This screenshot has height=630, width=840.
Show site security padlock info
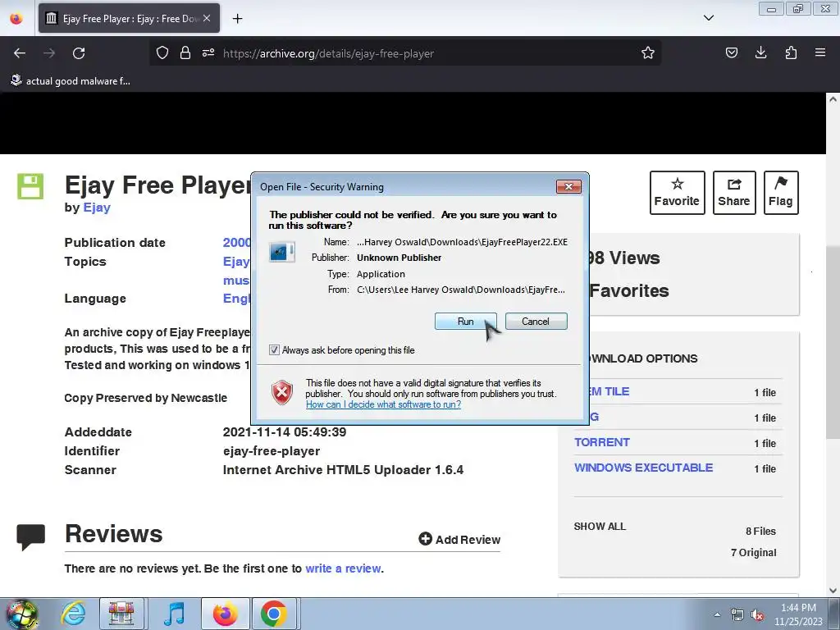(185, 53)
